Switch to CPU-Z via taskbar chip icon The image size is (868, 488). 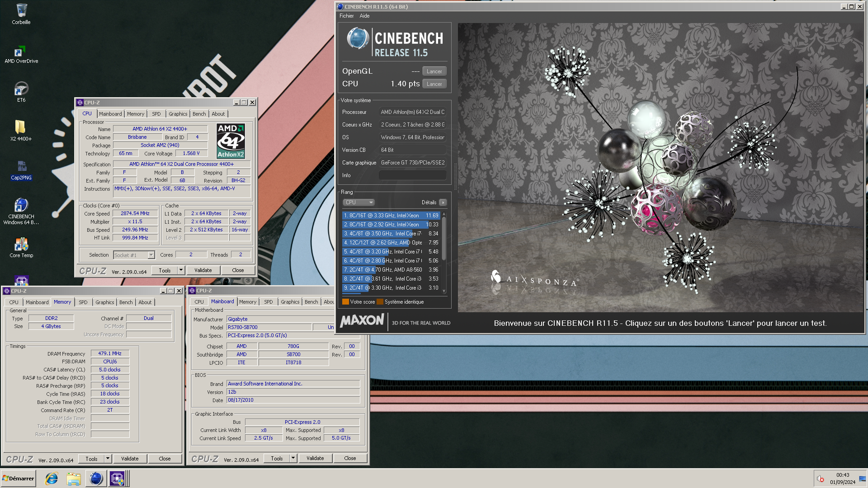click(x=118, y=479)
